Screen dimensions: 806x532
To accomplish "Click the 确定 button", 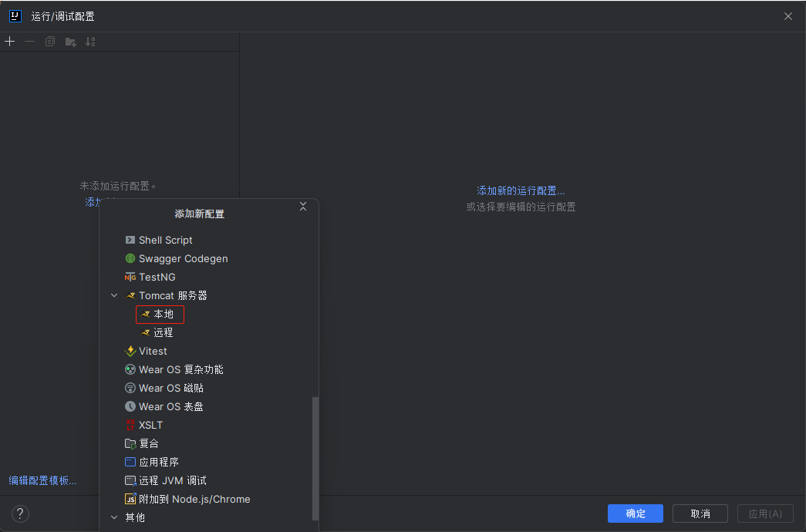I will pos(636,513).
